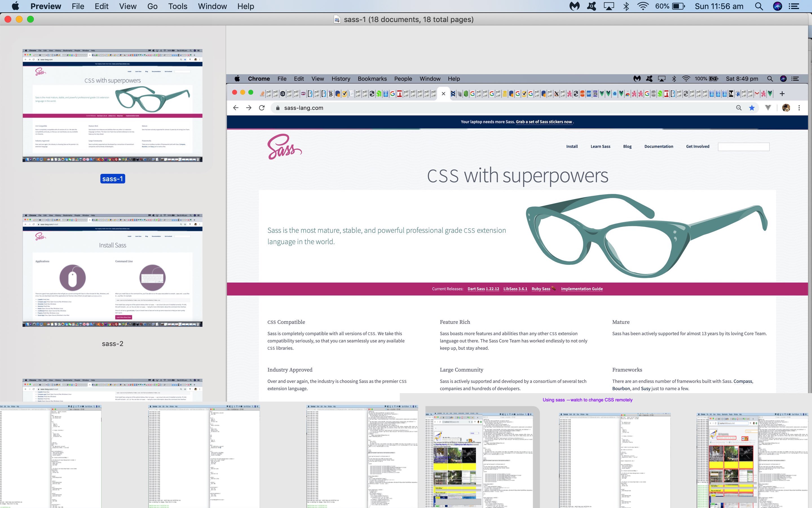Viewport: 812px width, 508px height.
Task: Click the AirPlay display icon in the top menu bar
Action: (609, 6)
